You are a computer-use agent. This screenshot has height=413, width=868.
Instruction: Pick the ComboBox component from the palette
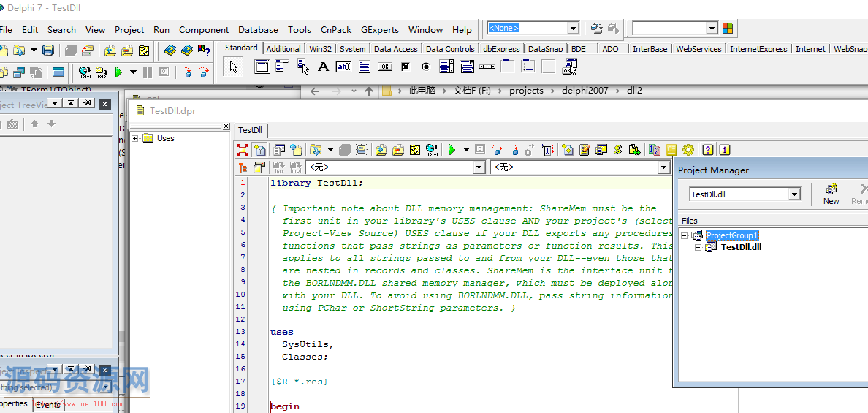[467, 67]
